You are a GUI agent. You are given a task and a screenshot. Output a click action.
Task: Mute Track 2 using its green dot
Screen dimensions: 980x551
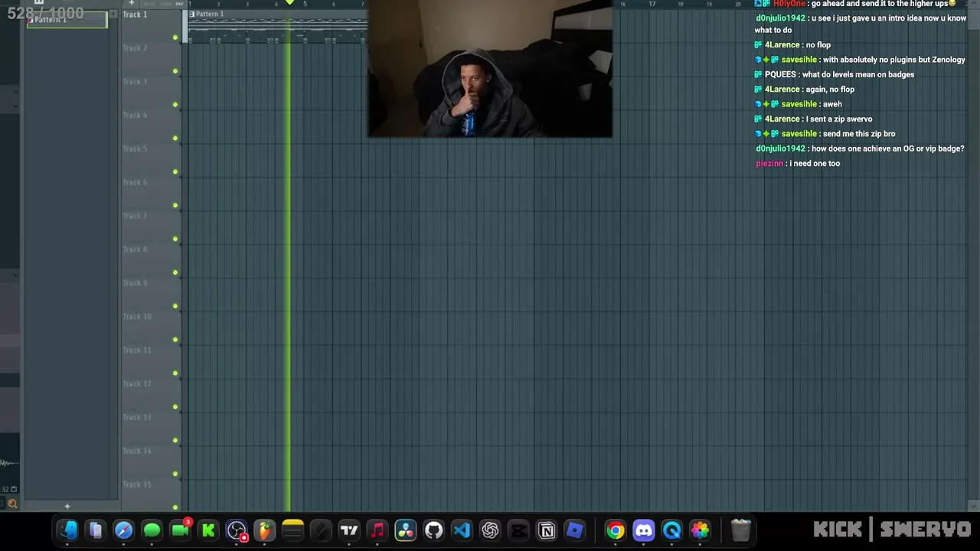coord(175,71)
